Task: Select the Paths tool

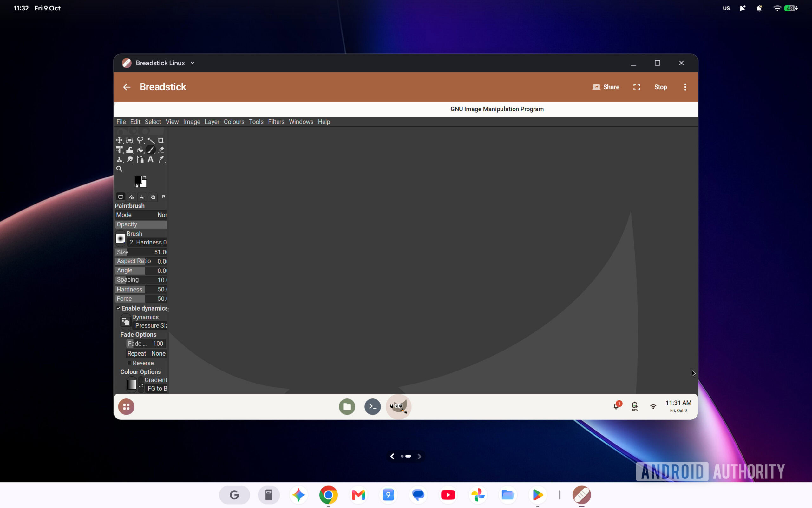Action: click(140, 160)
